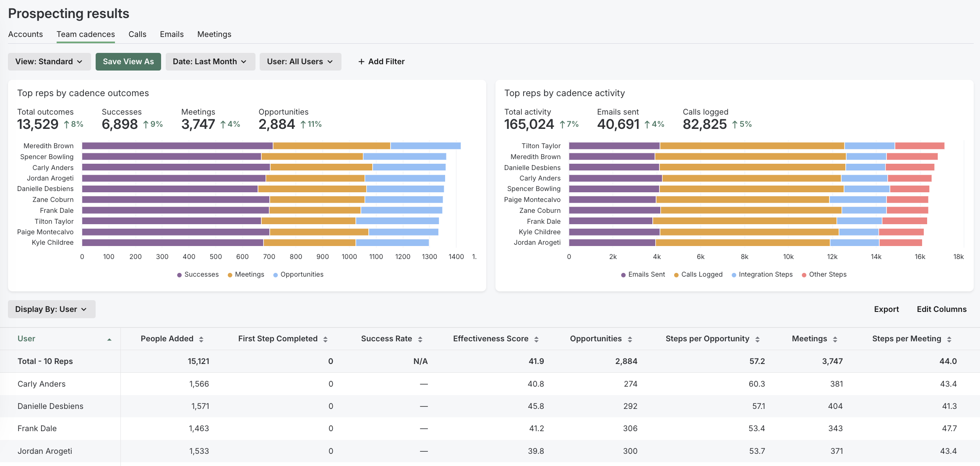Screen dimensions: 980x466
Task: Click the Save View As button
Action: pos(128,61)
